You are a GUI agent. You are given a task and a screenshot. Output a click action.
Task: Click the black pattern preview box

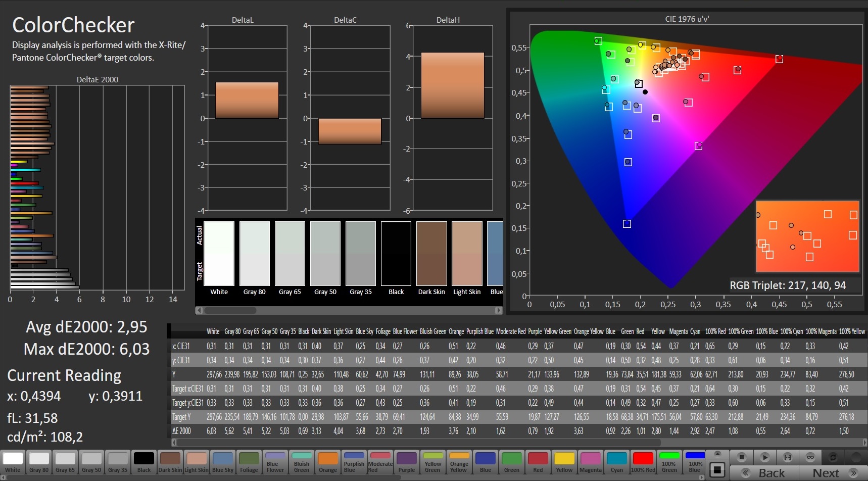(717, 470)
